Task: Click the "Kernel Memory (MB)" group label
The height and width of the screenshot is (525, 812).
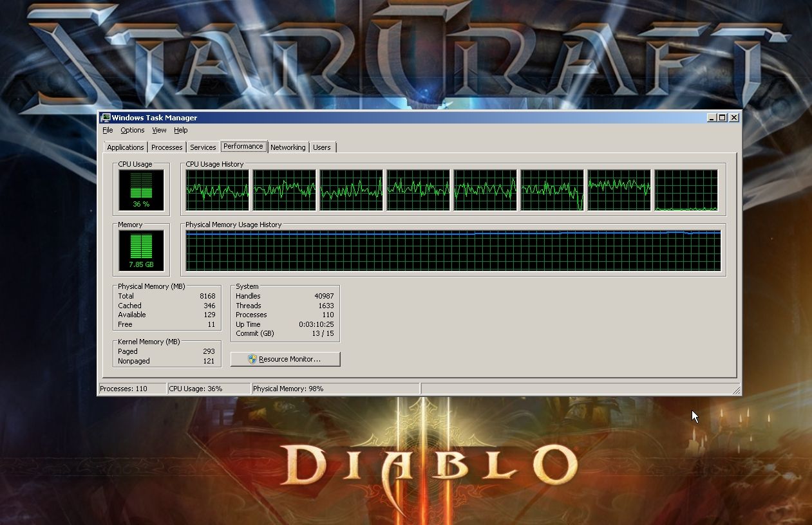Action: point(149,342)
